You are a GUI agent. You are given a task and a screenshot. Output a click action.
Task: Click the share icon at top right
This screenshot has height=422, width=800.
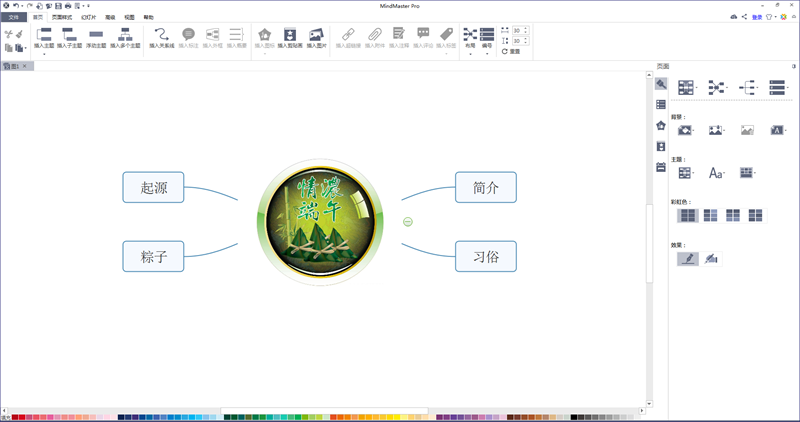[x=744, y=17]
